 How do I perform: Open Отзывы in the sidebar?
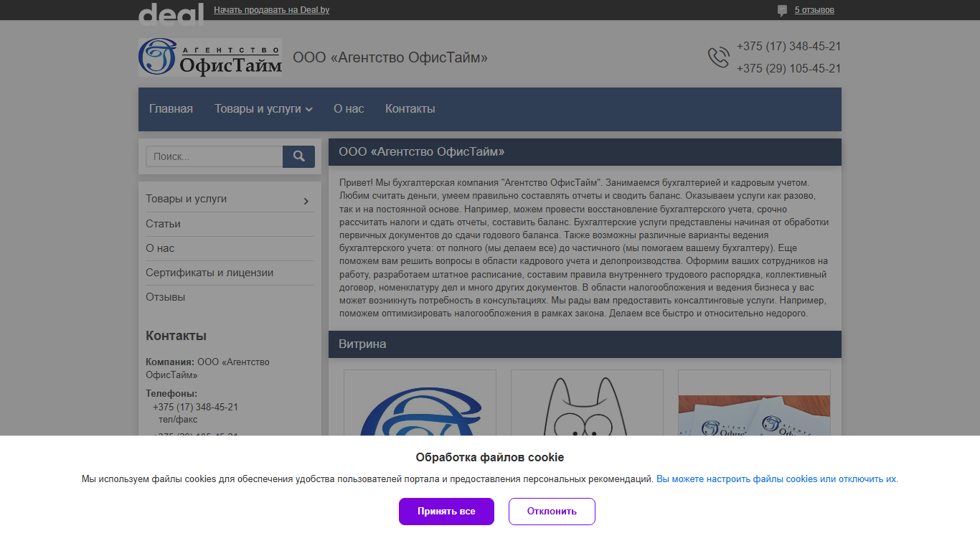(166, 297)
